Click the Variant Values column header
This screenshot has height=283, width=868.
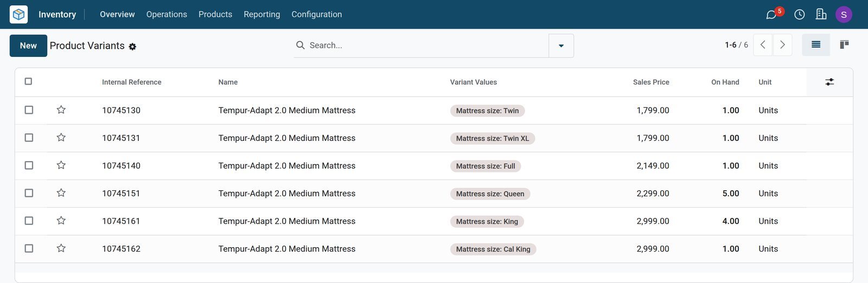click(474, 82)
